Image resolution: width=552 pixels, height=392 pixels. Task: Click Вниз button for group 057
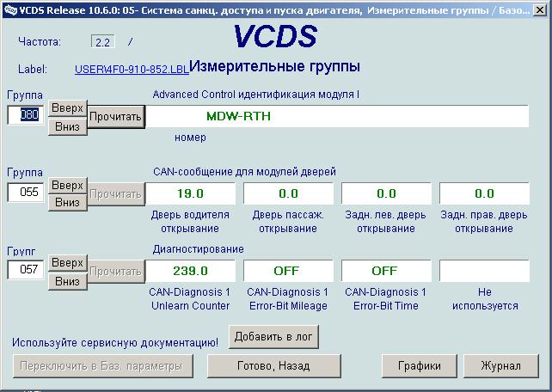click(x=67, y=281)
